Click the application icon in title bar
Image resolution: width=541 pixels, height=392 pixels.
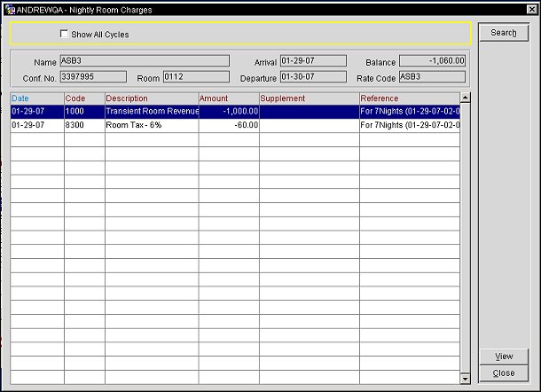click(10, 10)
